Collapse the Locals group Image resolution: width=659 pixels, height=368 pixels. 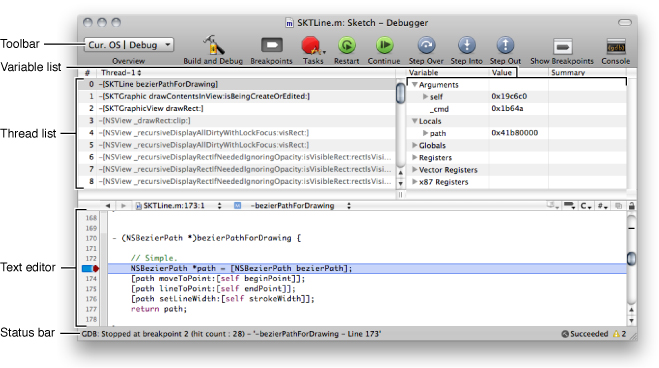tap(414, 121)
